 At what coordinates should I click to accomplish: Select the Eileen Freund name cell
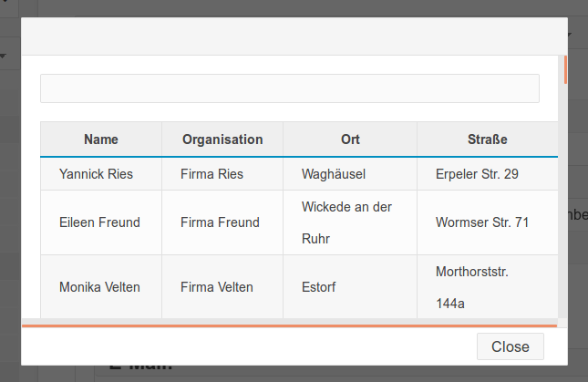(x=101, y=222)
